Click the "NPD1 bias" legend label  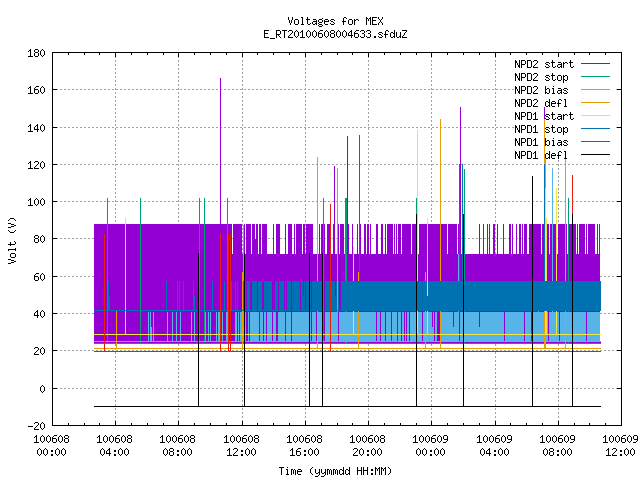(x=541, y=142)
